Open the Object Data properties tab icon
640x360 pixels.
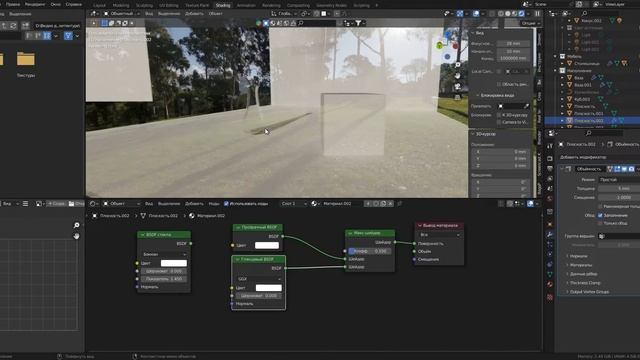point(550,274)
